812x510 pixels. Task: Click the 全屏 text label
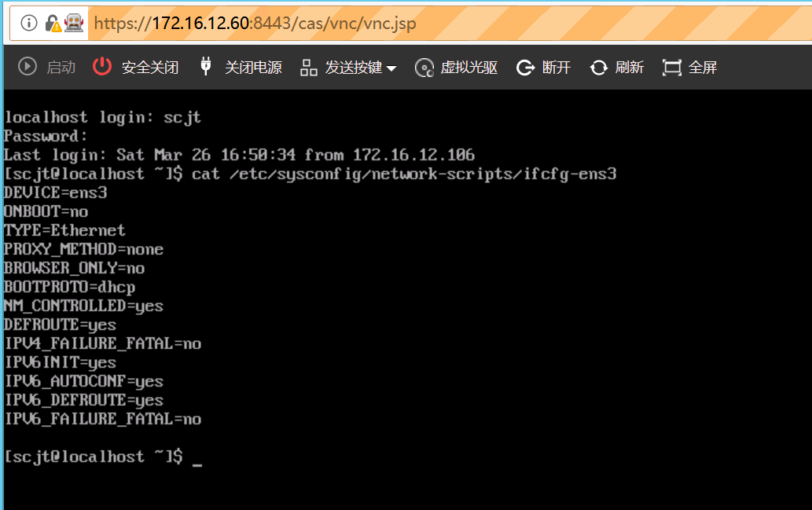coord(703,68)
